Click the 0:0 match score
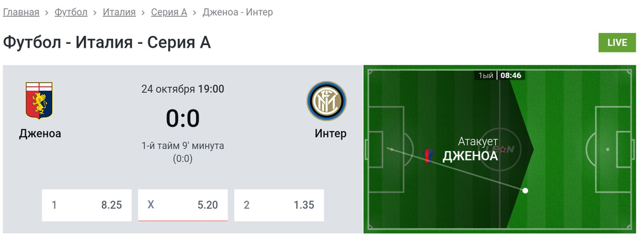This screenshot has height=245, width=644. (x=183, y=119)
